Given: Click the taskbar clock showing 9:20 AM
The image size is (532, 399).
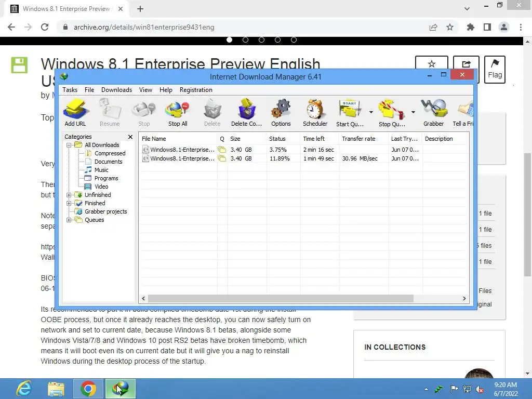Looking at the screenshot, I should point(506,389).
